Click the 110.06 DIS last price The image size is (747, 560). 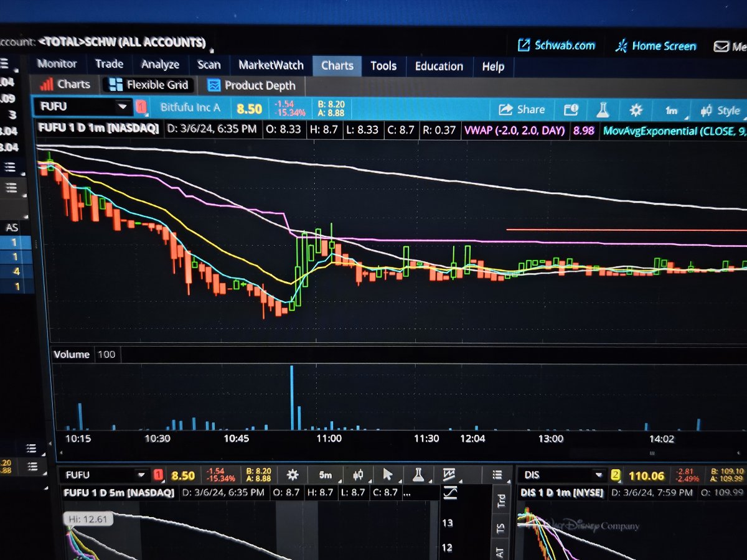647,476
